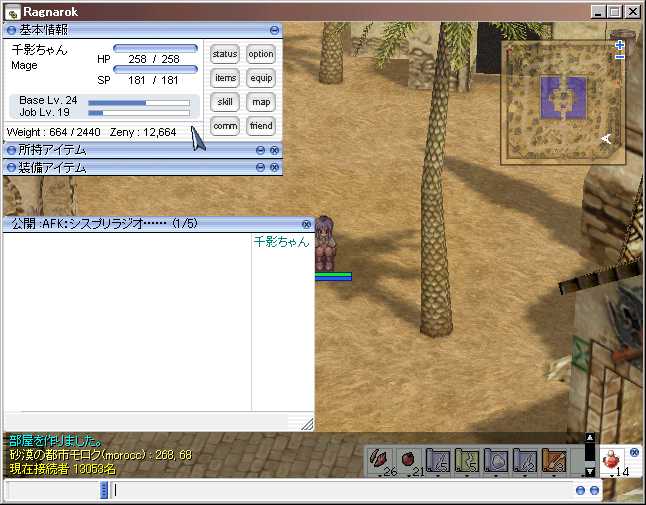Use the red potion item with count 14
Image resolution: width=646 pixels, height=505 pixels.
coord(613,462)
